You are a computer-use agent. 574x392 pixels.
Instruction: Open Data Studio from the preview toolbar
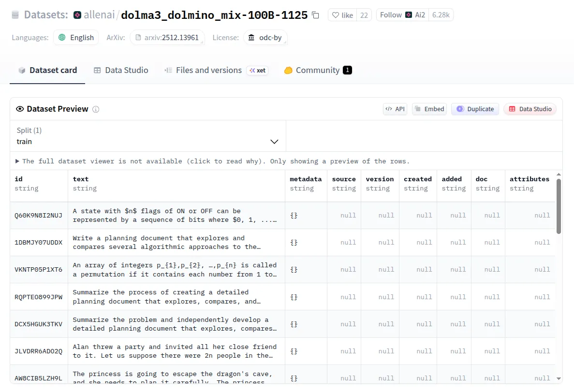click(x=530, y=109)
